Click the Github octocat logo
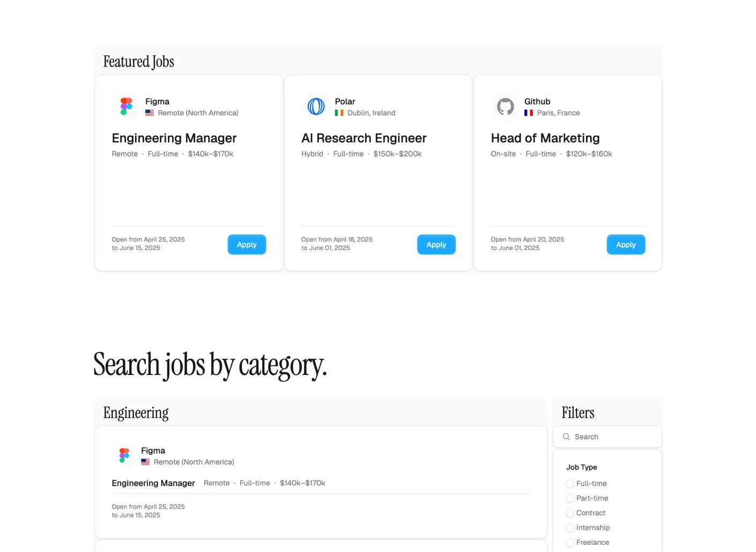This screenshot has height=552, width=756. (x=505, y=106)
